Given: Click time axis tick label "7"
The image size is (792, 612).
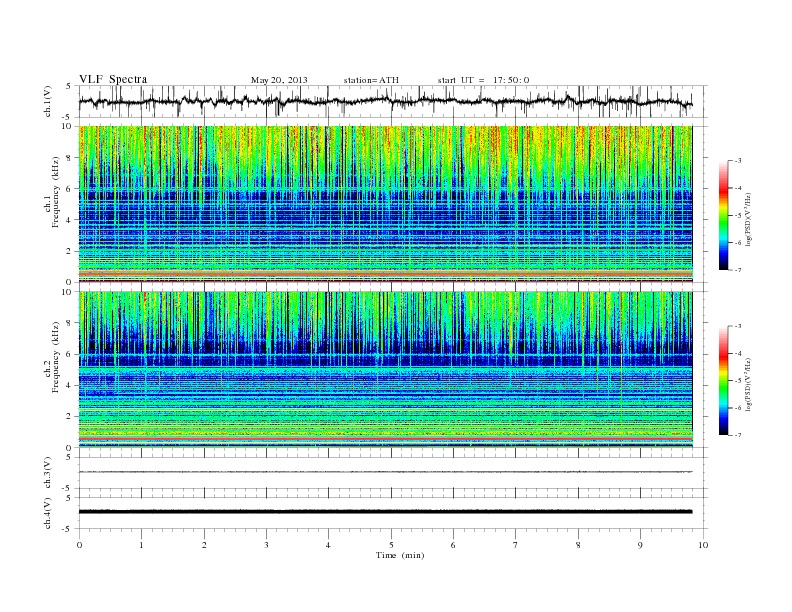Looking at the screenshot, I should [516, 545].
